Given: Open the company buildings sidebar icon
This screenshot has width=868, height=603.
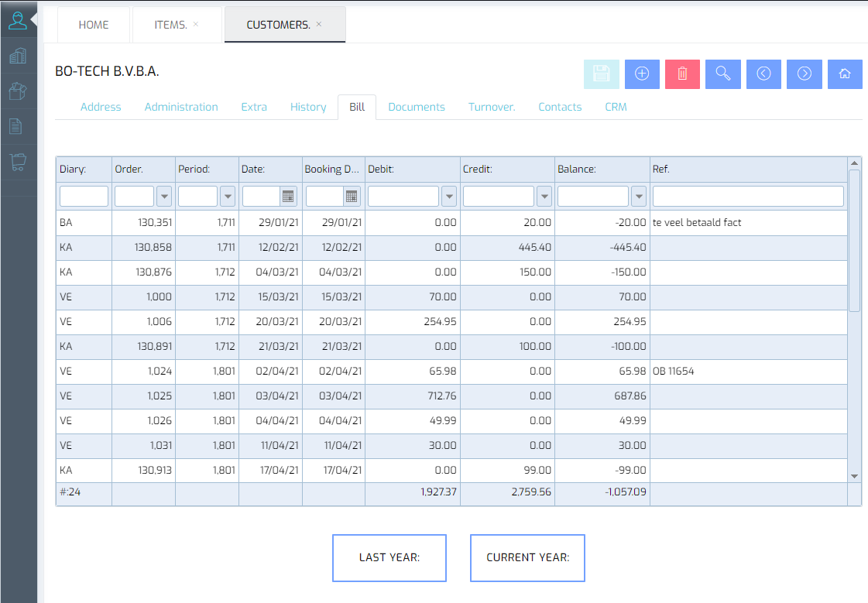Looking at the screenshot, I should [x=18, y=56].
